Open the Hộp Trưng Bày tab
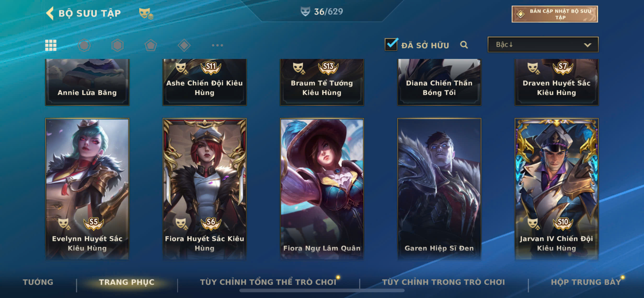Screen dimensions: 644x298 pos(586,282)
